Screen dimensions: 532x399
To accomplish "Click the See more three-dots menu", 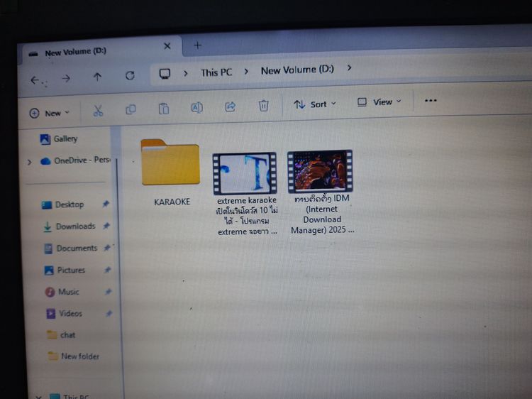I will click(x=431, y=101).
